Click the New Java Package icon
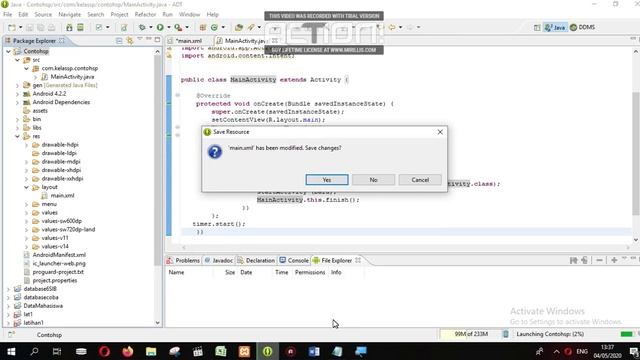This screenshot has width=640, height=360. click(x=202, y=27)
